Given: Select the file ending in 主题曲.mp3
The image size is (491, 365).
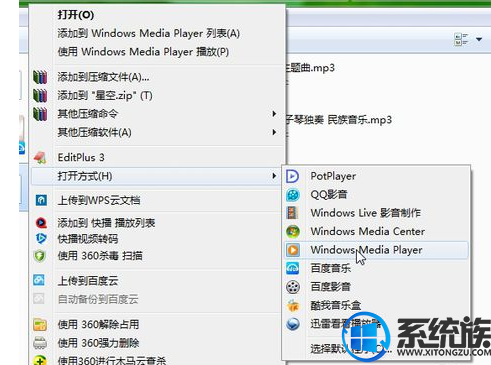Looking at the screenshot, I should coord(310,68).
